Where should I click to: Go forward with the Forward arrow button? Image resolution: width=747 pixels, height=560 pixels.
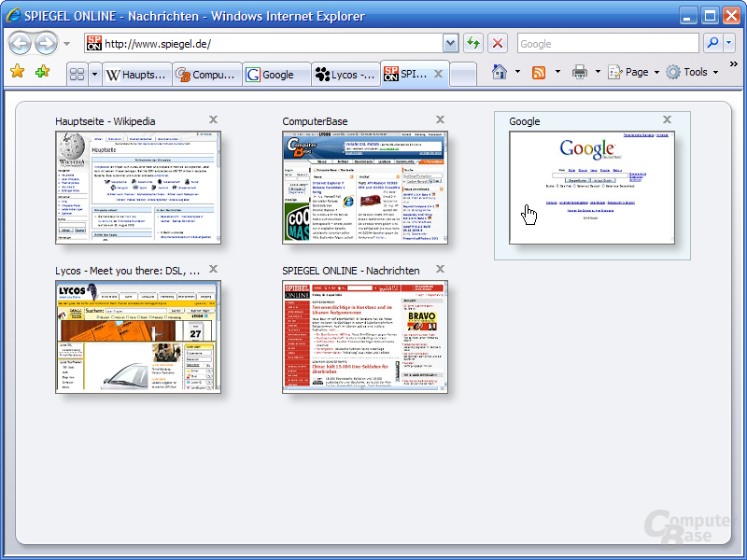[x=46, y=43]
